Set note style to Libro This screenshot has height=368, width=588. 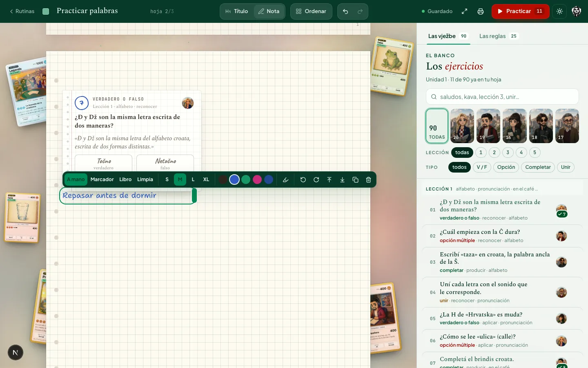(125, 180)
